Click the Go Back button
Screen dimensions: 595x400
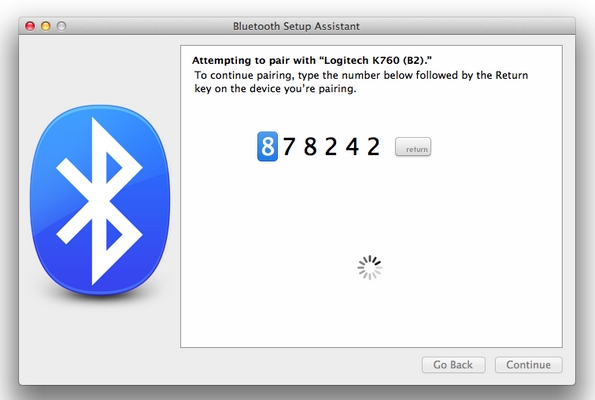tap(453, 365)
